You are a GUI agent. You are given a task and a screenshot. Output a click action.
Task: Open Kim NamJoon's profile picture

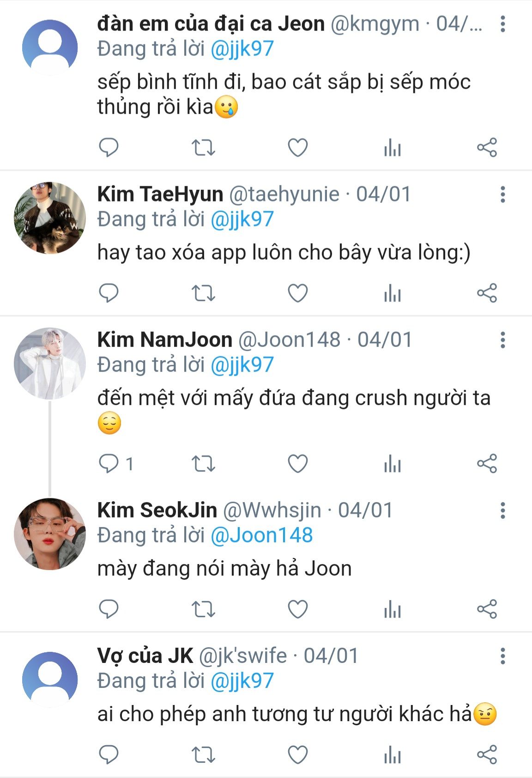pos(50,363)
